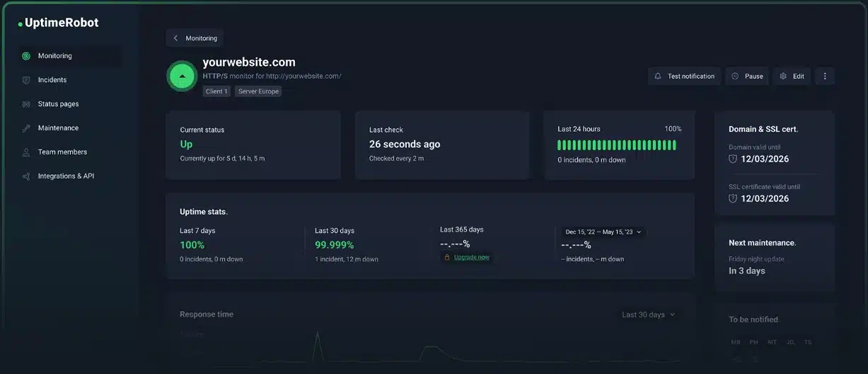Click the pause circle icon
Image resolution: width=868 pixels, height=374 pixels.
pyautogui.click(x=735, y=76)
